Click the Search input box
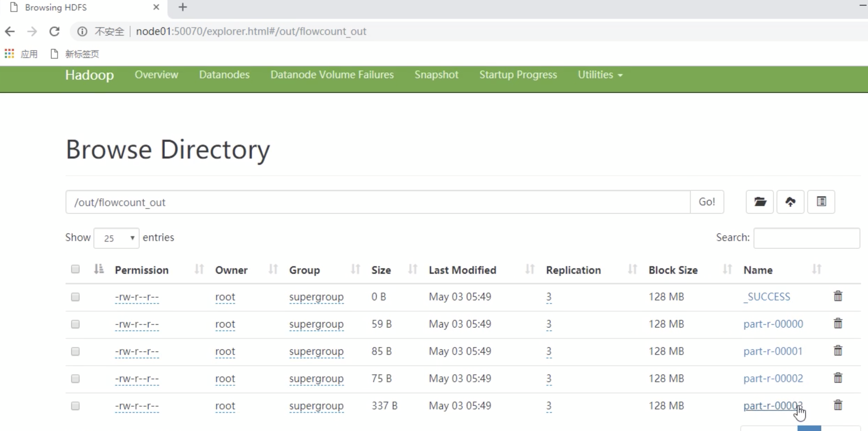 pos(807,238)
